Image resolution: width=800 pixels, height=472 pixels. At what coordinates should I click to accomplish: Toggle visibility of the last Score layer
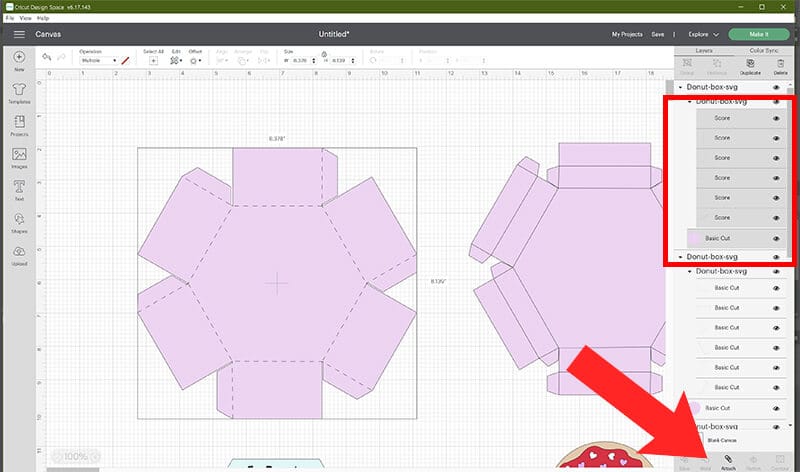pyautogui.click(x=776, y=218)
